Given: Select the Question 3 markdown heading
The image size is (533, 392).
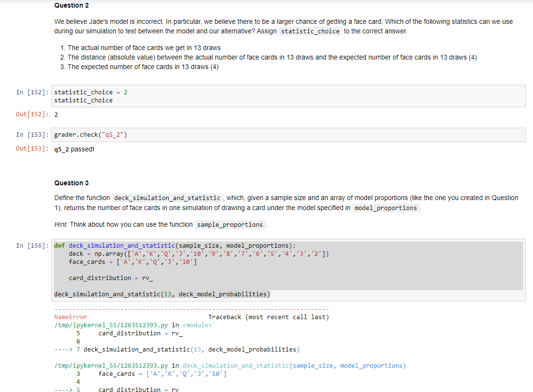Looking at the screenshot, I should [x=71, y=183].
